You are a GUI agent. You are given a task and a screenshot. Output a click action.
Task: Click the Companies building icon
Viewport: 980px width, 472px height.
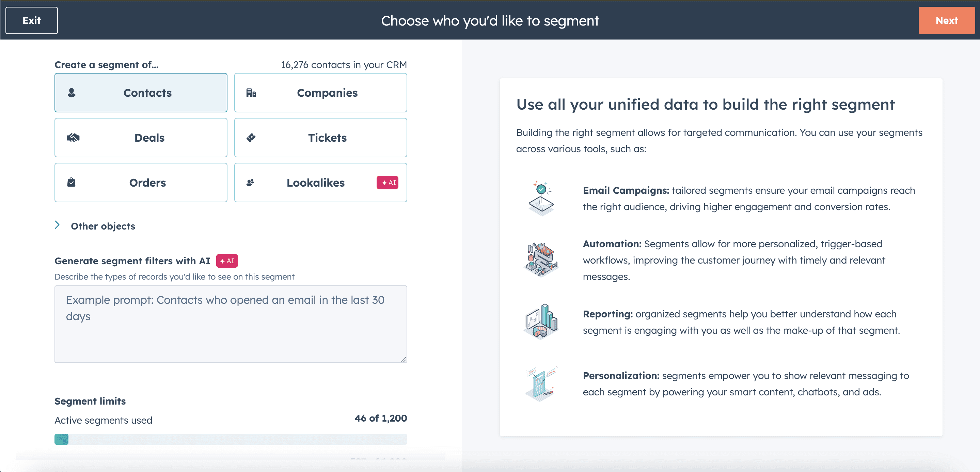(x=251, y=92)
